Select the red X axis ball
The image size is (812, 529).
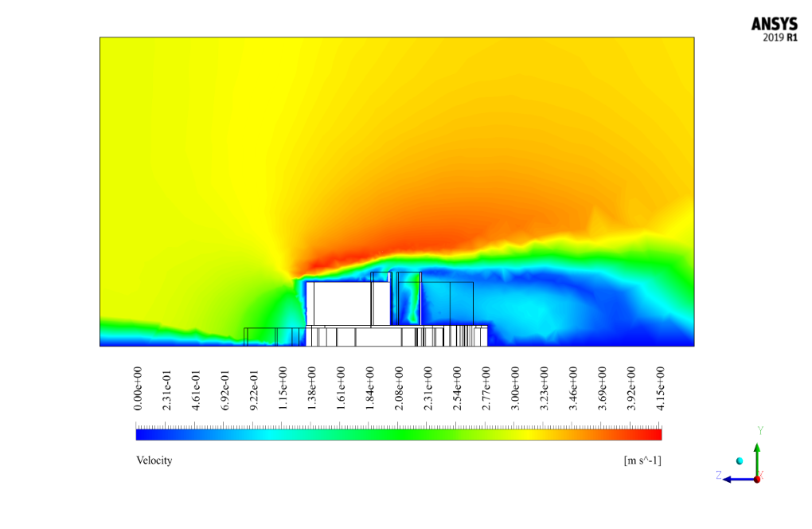point(757,479)
